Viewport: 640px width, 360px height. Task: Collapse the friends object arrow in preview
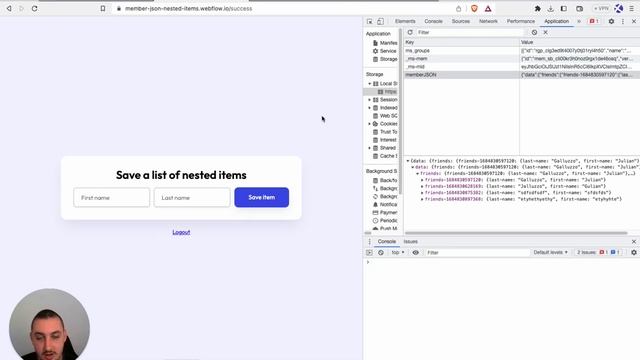418,173
